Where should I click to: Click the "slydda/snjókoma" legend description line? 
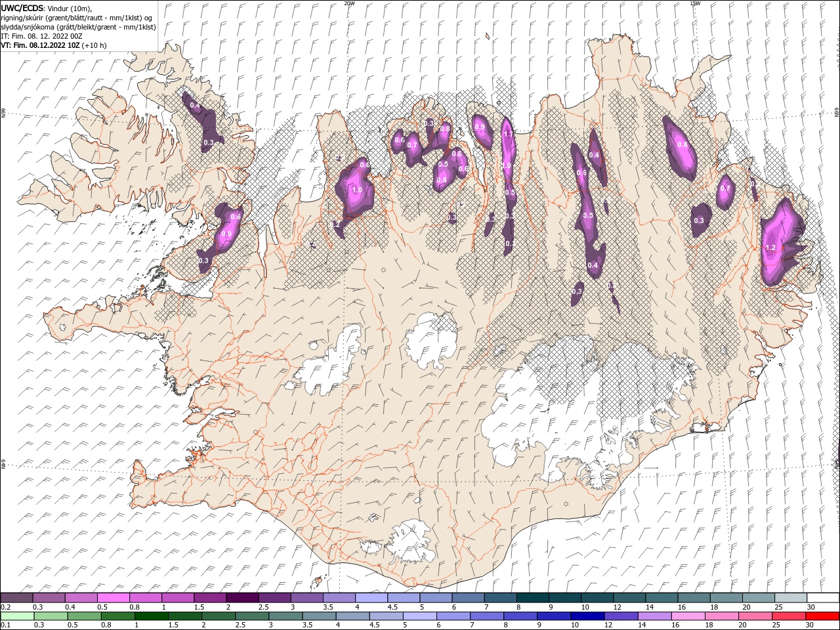[78, 27]
